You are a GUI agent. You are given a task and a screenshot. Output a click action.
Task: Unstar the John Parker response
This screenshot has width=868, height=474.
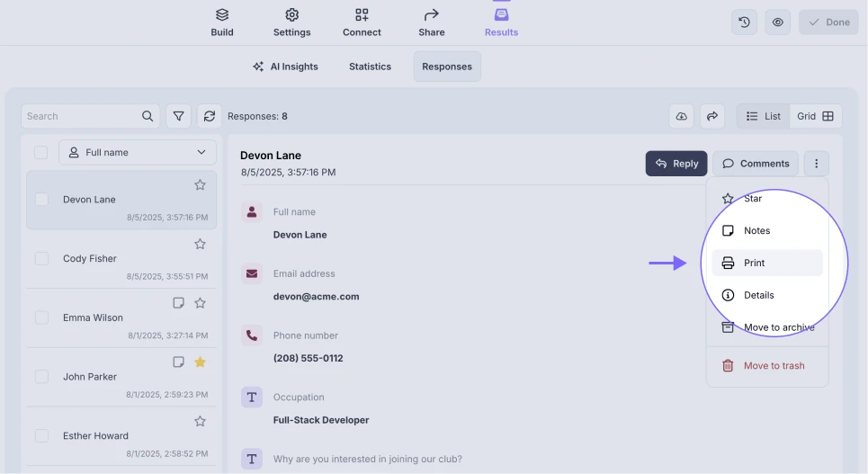[x=200, y=362]
